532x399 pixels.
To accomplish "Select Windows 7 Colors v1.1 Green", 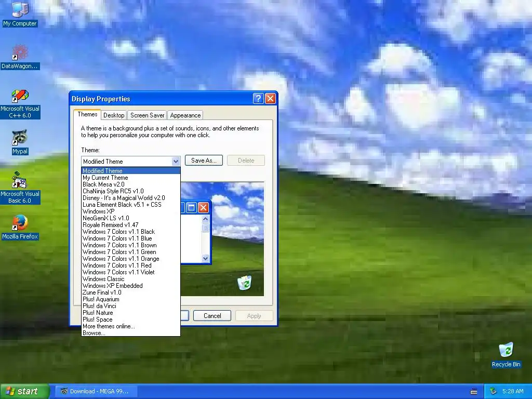I will coord(130,252).
